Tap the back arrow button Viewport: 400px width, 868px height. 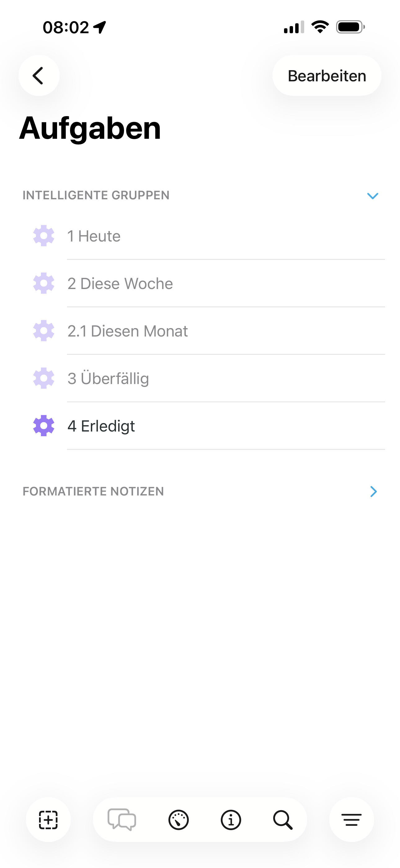[39, 75]
